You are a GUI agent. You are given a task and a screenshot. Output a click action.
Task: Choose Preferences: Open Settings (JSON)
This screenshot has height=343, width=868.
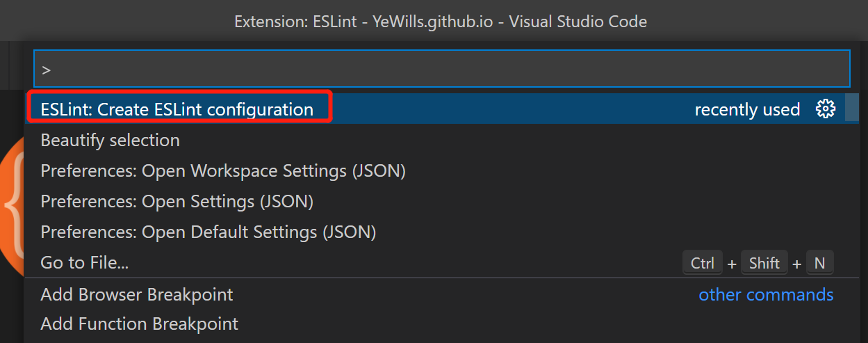click(x=177, y=202)
